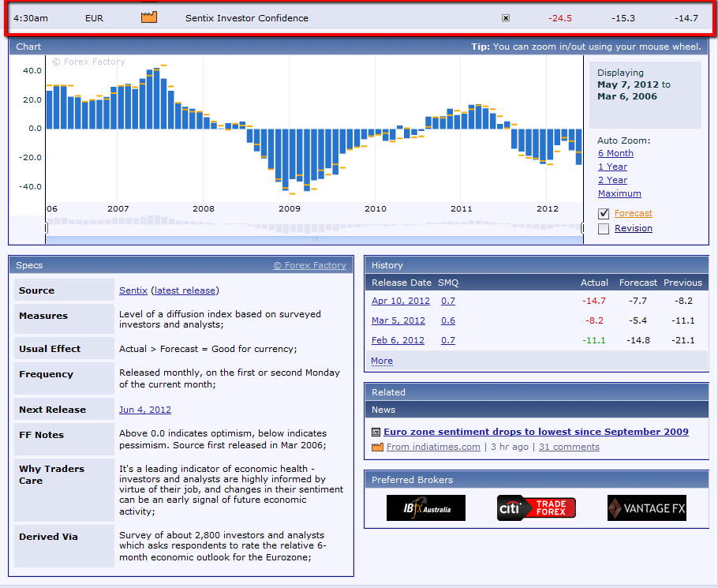This screenshot has height=588, width=718.
Task: Click SMQ value 0.6 for Mar 5
Action: 448,320
